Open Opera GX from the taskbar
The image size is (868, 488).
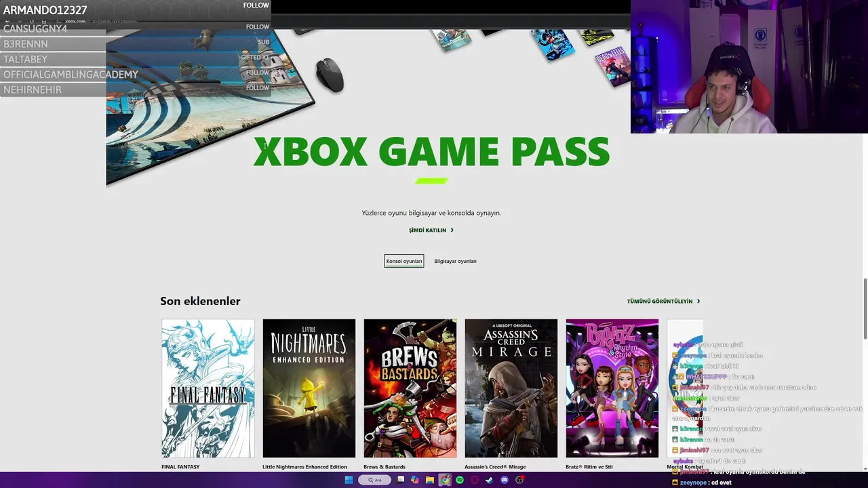pyautogui.click(x=475, y=480)
